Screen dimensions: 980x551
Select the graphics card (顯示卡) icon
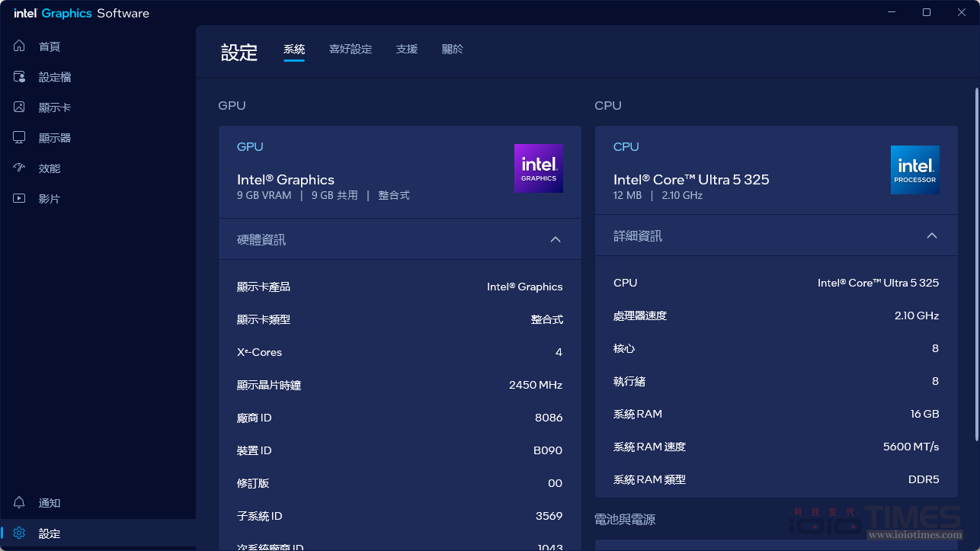click(x=20, y=107)
